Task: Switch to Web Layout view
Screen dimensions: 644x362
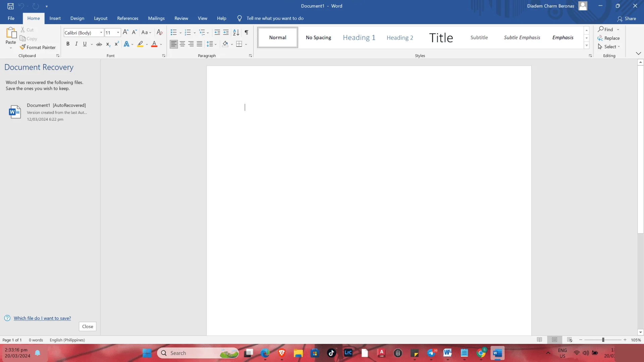Action: coord(570,340)
